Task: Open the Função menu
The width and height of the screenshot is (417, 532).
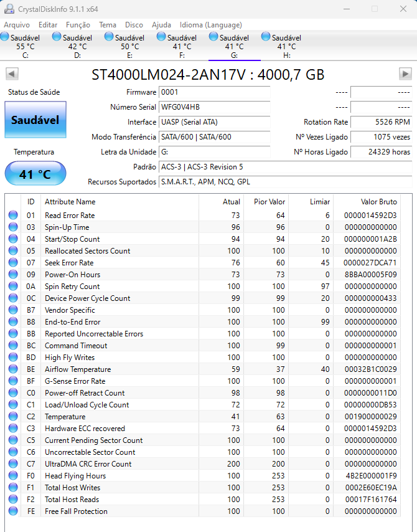Action: click(78, 25)
